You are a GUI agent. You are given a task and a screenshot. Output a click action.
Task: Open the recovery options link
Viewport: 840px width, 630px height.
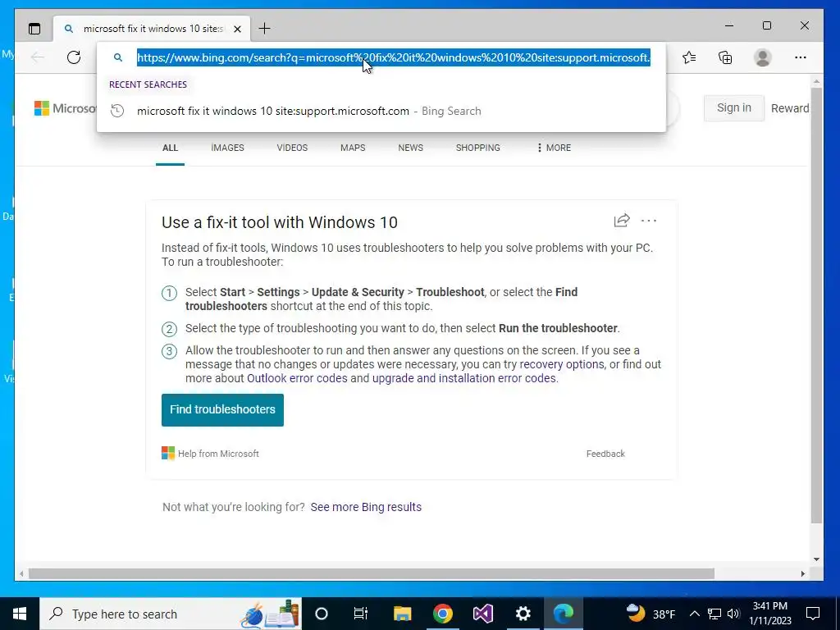562,364
